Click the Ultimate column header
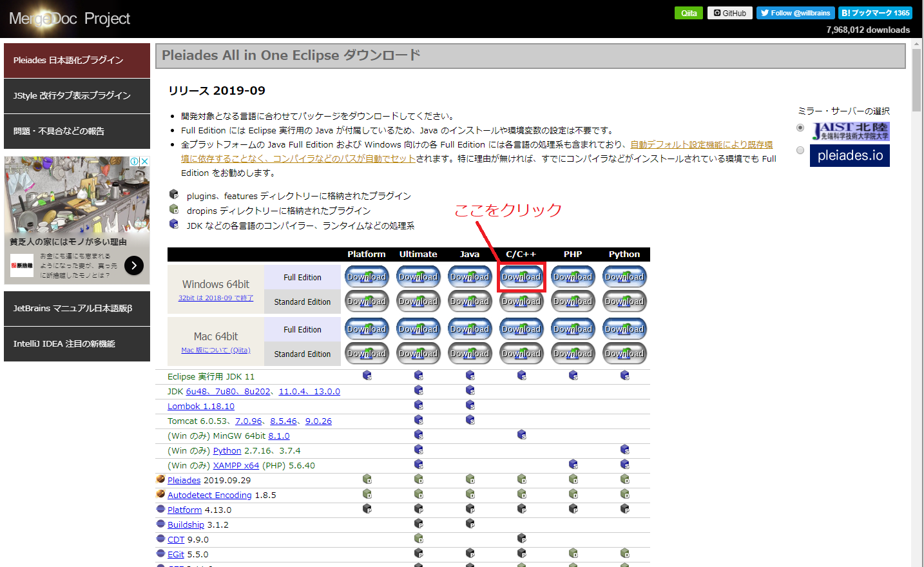Screen dimensions: 924x567 click(x=418, y=254)
